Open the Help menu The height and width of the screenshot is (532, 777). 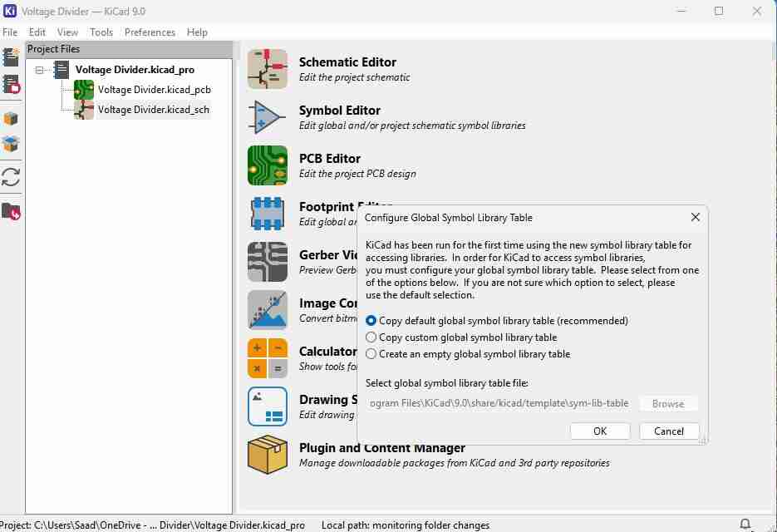point(197,32)
